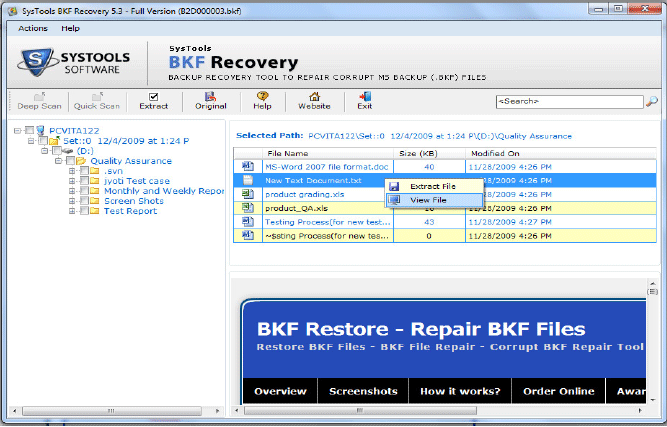This screenshot has width=667, height=427.
Task: Click the preview pane horizontal scrollbar thumb
Action: tap(360, 411)
